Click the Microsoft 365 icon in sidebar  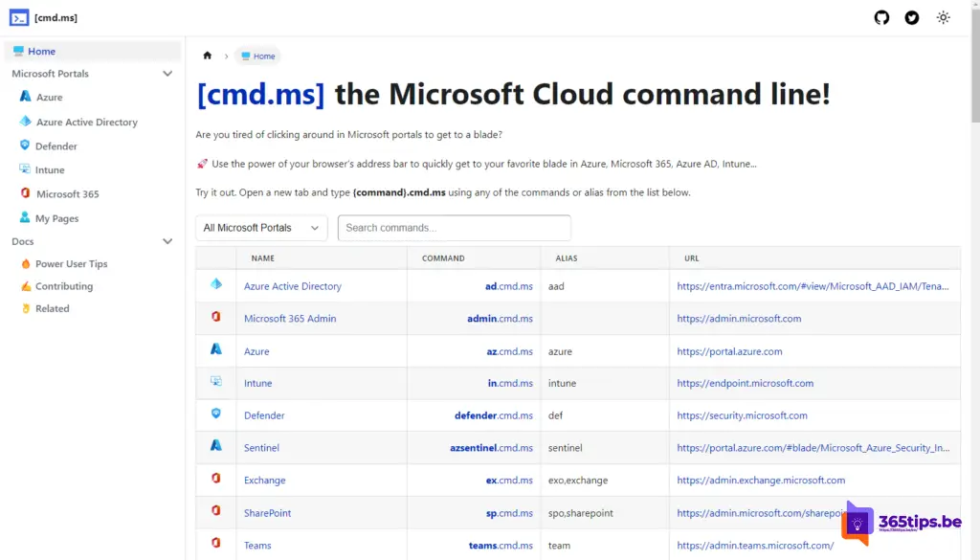26,193
